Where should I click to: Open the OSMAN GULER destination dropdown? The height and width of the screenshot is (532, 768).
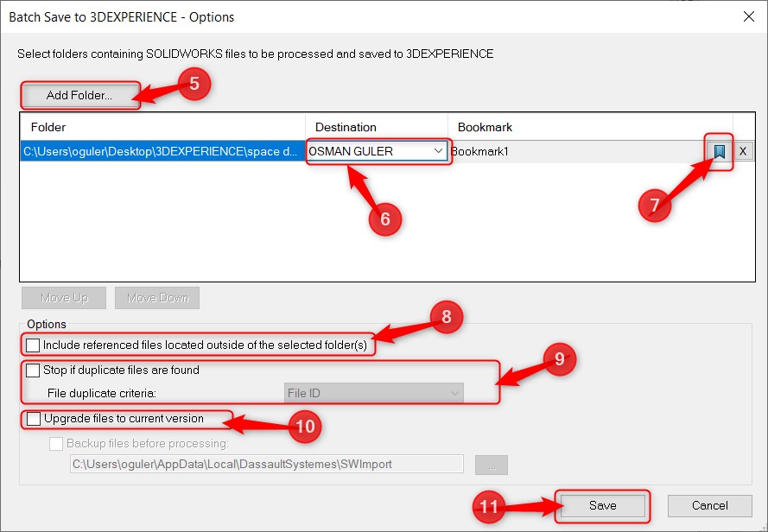(x=376, y=151)
